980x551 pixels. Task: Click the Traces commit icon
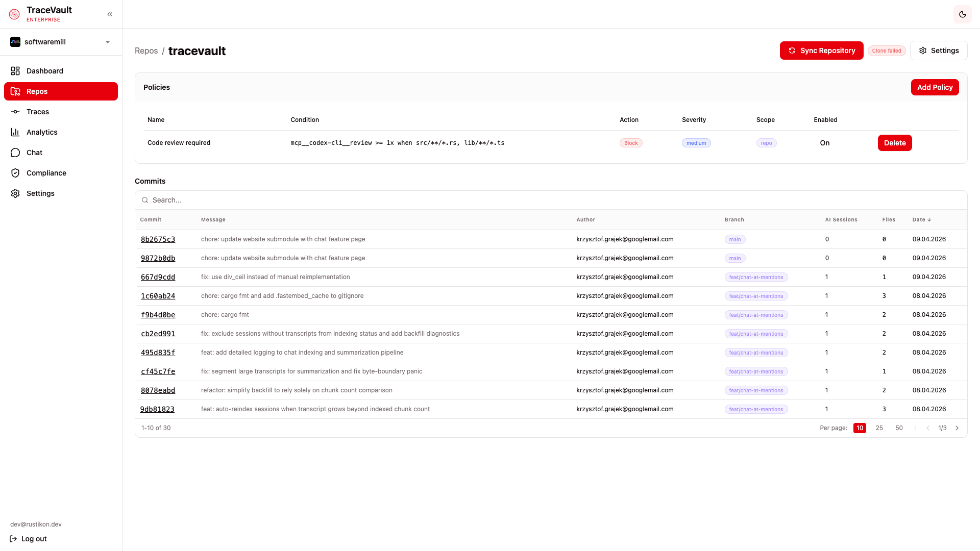tap(15, 112)
